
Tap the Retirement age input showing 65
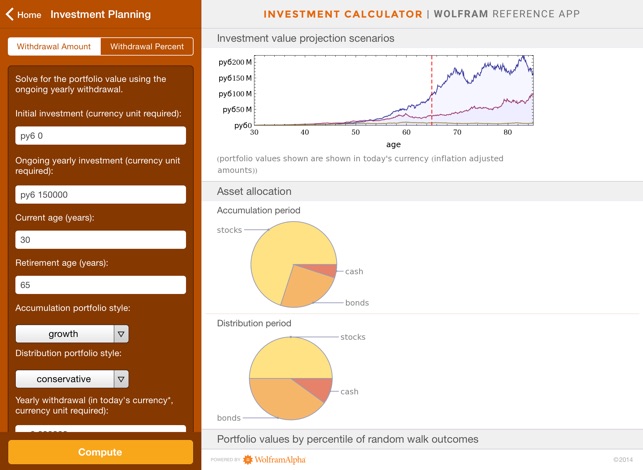[100, 285]
